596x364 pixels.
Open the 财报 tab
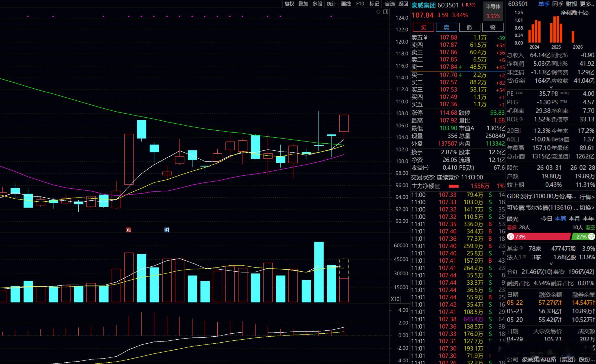pyautogui.click(x=572, y=4)
